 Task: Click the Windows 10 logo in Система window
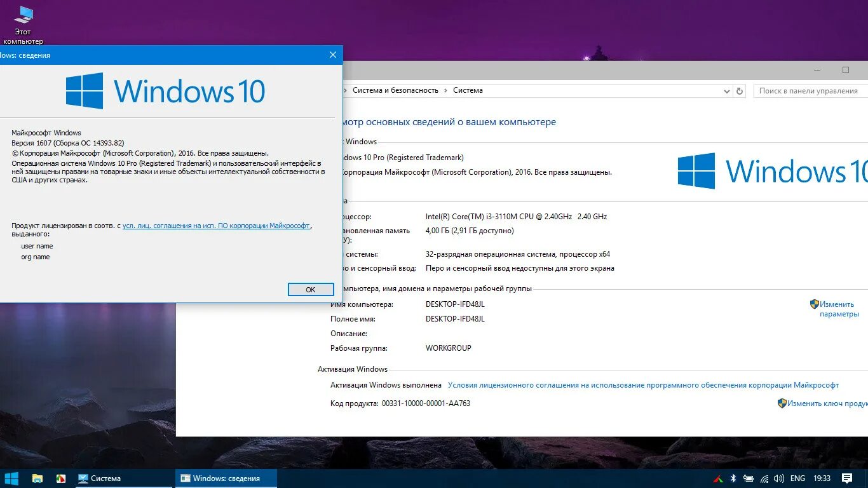tap(773, 171)
